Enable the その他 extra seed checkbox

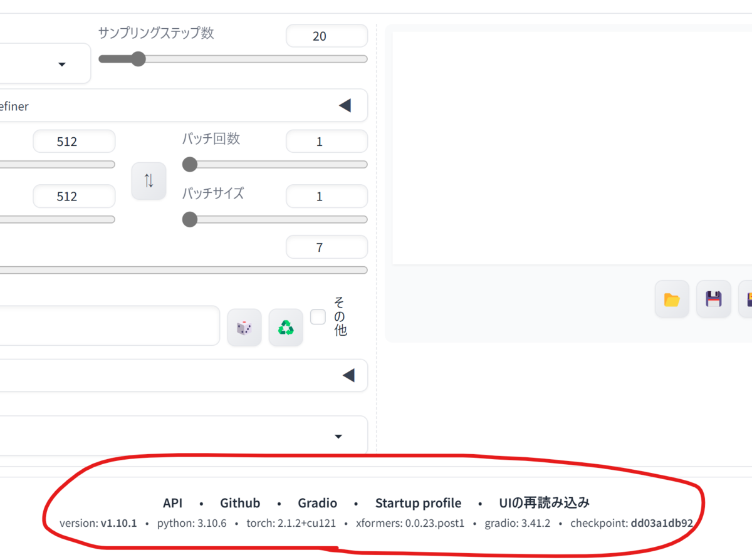[x=318, y=317]
